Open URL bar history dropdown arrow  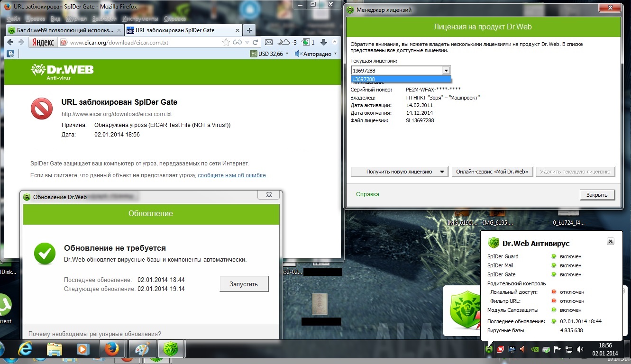247,42
